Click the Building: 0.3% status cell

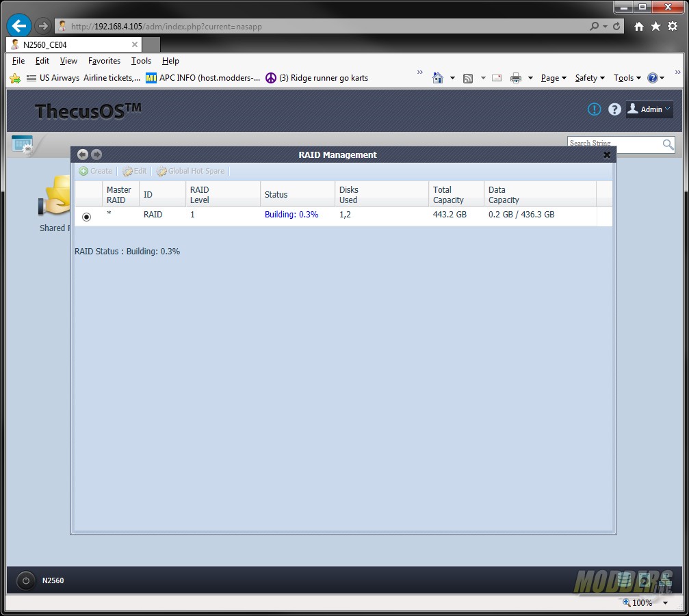[x=291, y=214]
